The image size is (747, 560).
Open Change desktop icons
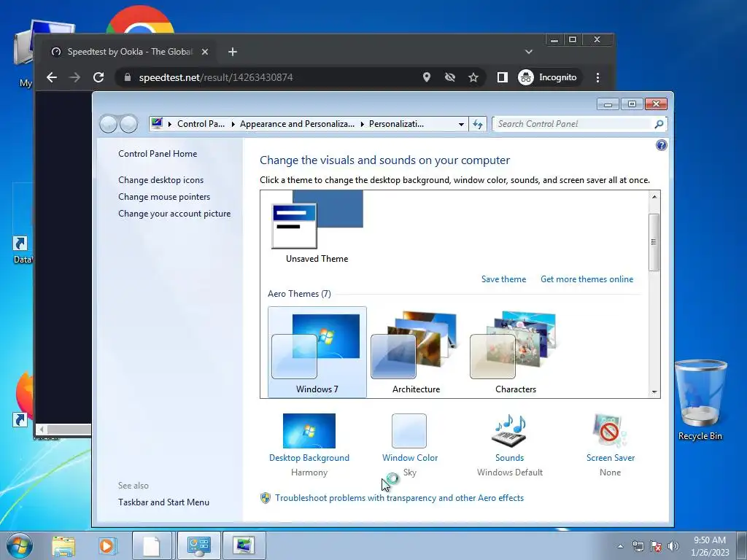(161, 180)
